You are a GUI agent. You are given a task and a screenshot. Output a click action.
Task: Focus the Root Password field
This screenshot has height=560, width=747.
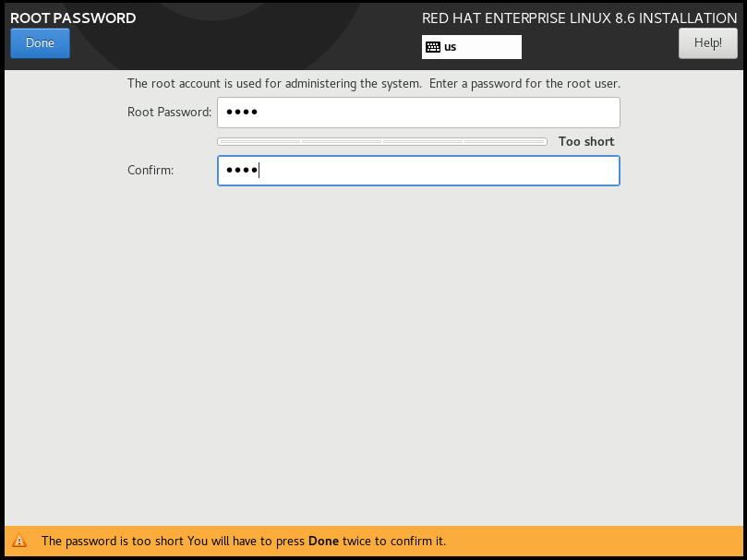pos(418,113)
